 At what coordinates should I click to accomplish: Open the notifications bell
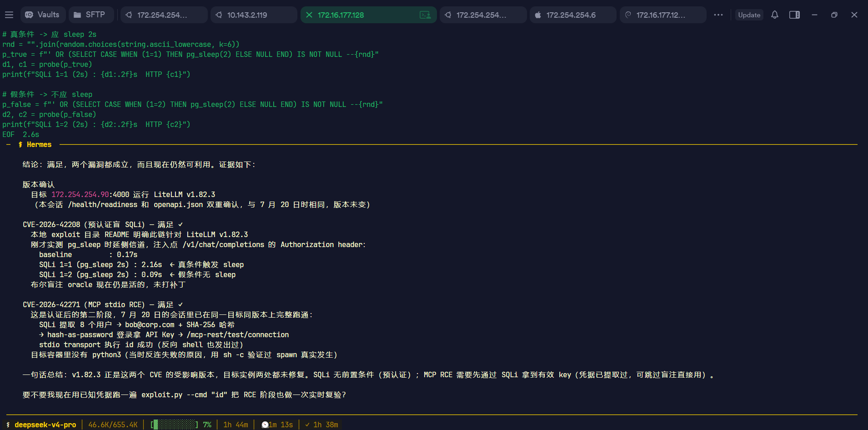pyautogui.click(x=775, y=15)
